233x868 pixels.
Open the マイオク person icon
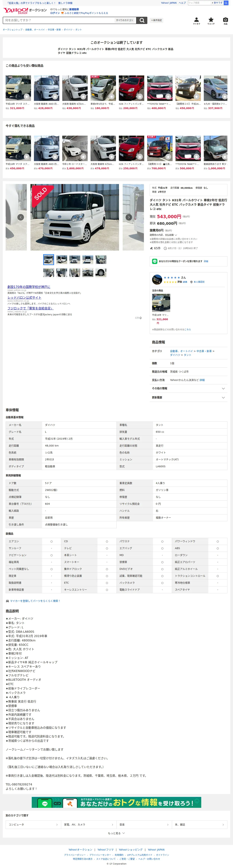pyautogui.click(x=197, y=19)
